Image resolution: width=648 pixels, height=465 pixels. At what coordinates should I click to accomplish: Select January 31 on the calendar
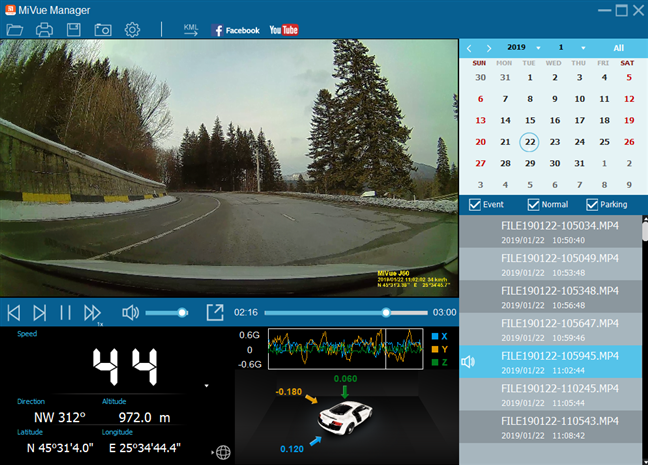(x=579, y=163)
